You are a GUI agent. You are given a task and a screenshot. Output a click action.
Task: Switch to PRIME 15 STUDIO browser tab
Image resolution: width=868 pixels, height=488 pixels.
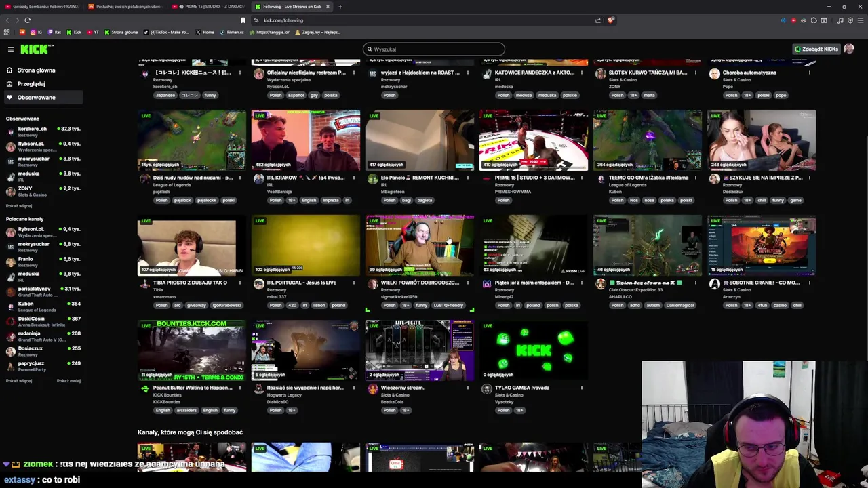click(209, 7)
